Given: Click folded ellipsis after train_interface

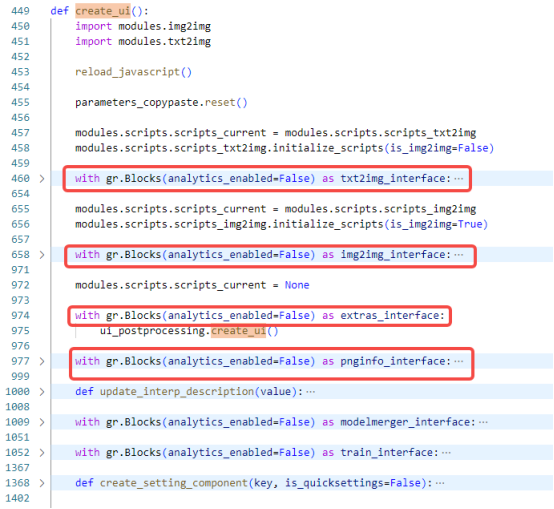Looking at the screenshot, I should point(446,453).
